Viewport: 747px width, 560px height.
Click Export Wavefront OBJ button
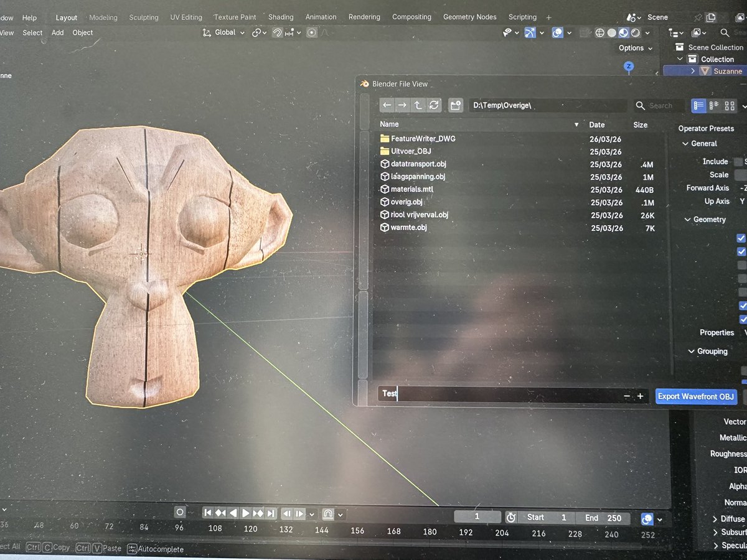(696, 396)
